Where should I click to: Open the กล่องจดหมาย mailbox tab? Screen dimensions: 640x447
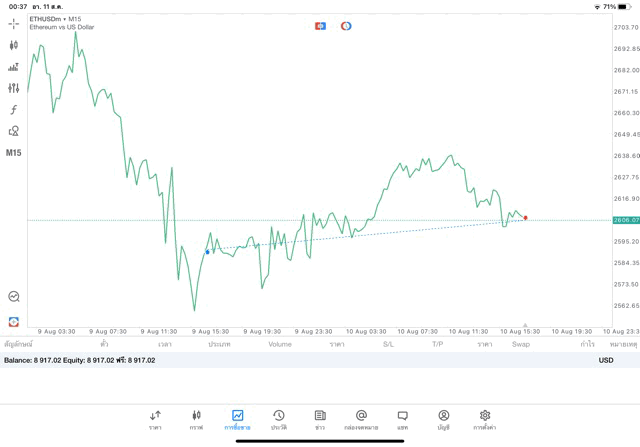361,419
